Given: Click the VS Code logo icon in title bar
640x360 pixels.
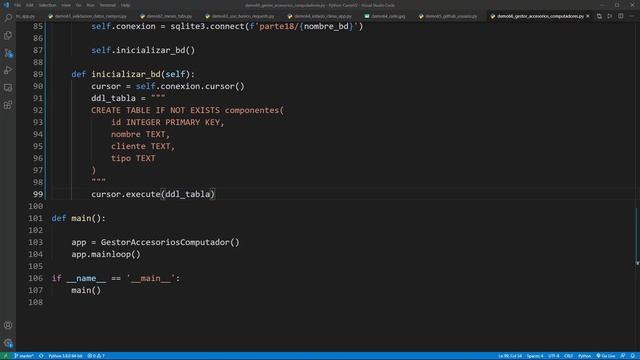Looking at the screenshot, I should 6,5.
